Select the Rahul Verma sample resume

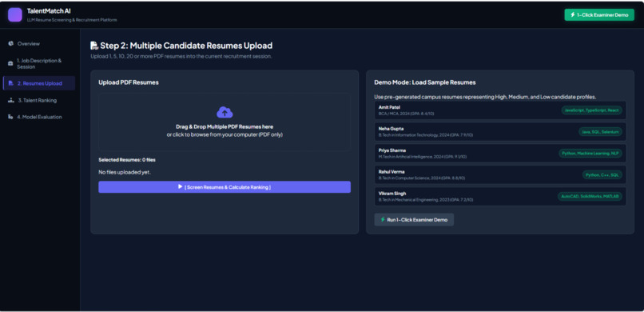[x=500, y=174]
